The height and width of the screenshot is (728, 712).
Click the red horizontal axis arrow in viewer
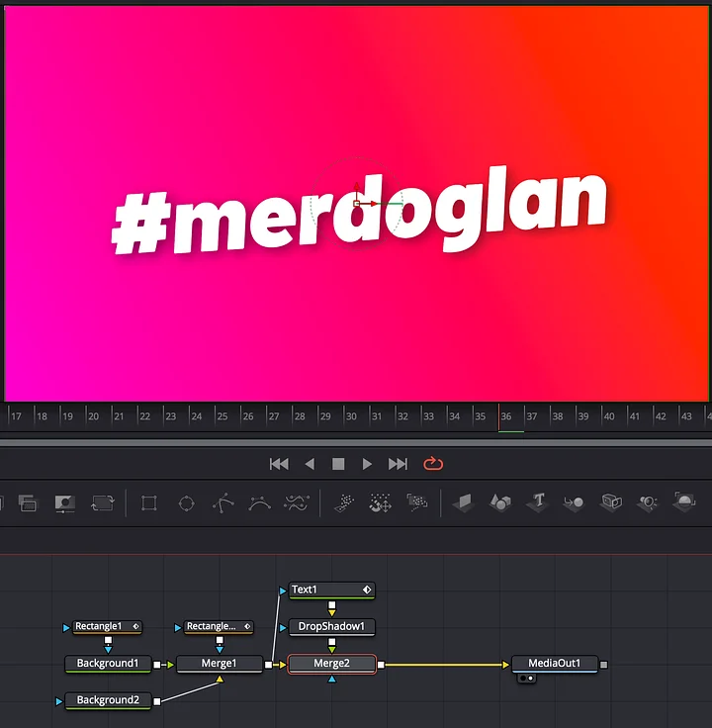tap(374, 204)
